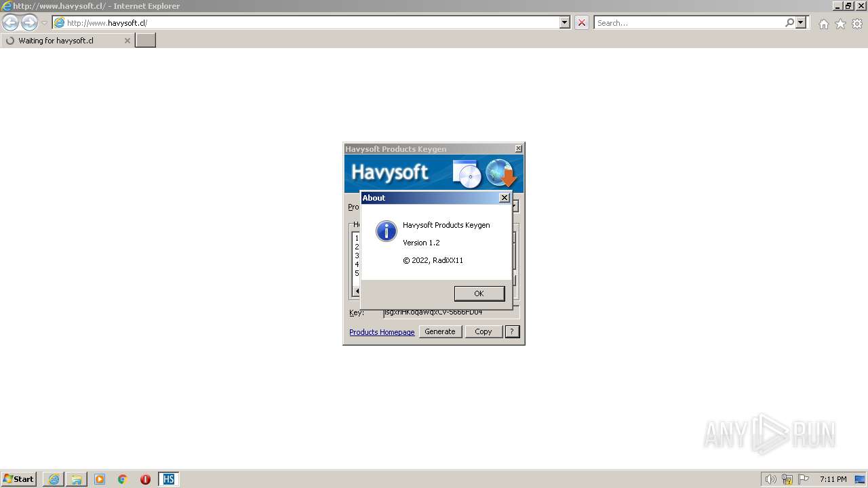
Task: Open the Opera icon in the taskbar
Action: [145, 479]
